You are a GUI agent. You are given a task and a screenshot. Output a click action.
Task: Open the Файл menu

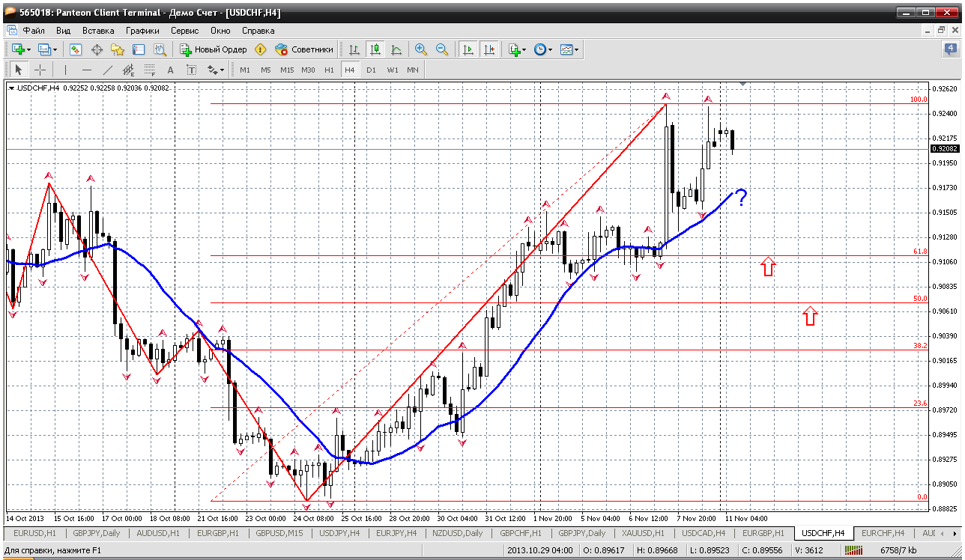34,31
